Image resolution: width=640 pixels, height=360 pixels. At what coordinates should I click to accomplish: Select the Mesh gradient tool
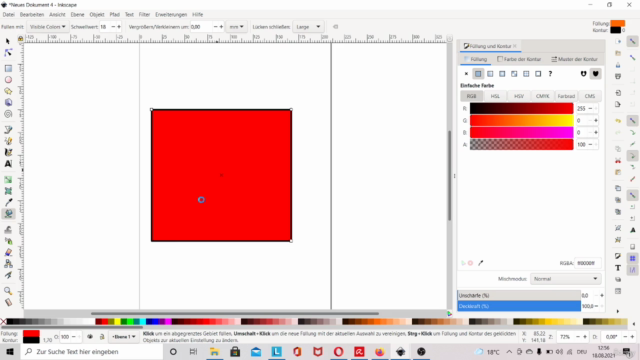pyautogui.click(x=8, y=191)
